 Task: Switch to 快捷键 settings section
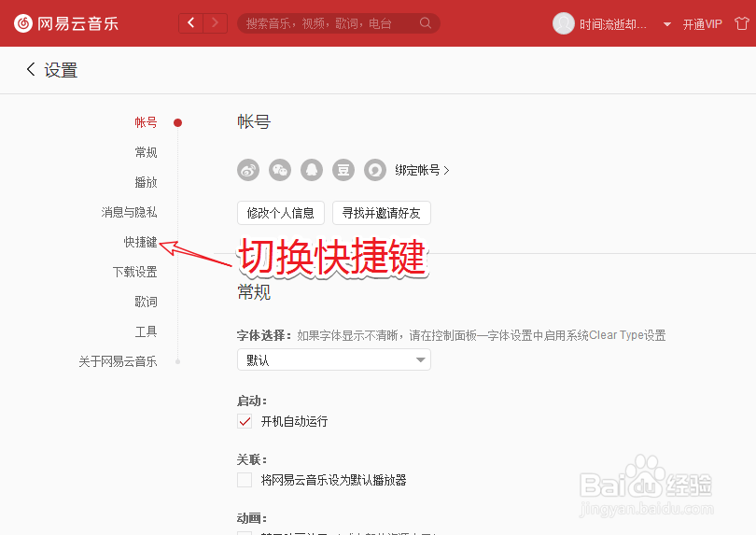[140, 242]
